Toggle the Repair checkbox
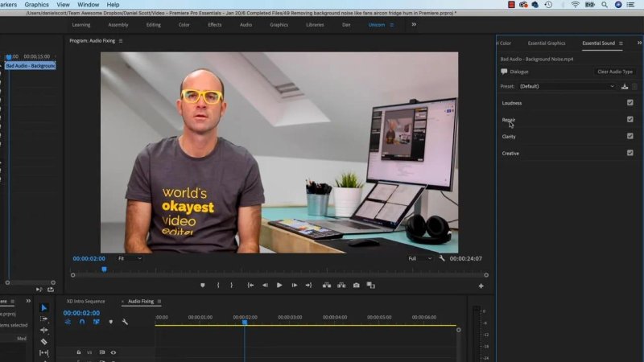 pos(630,119)
